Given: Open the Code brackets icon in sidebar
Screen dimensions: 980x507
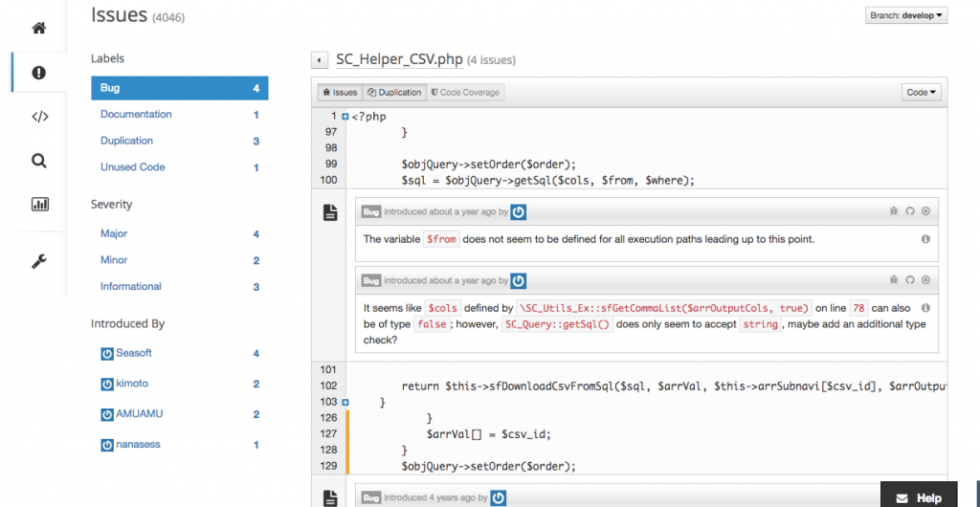Looking at the screenshot, I should click(x=39, y=116).
